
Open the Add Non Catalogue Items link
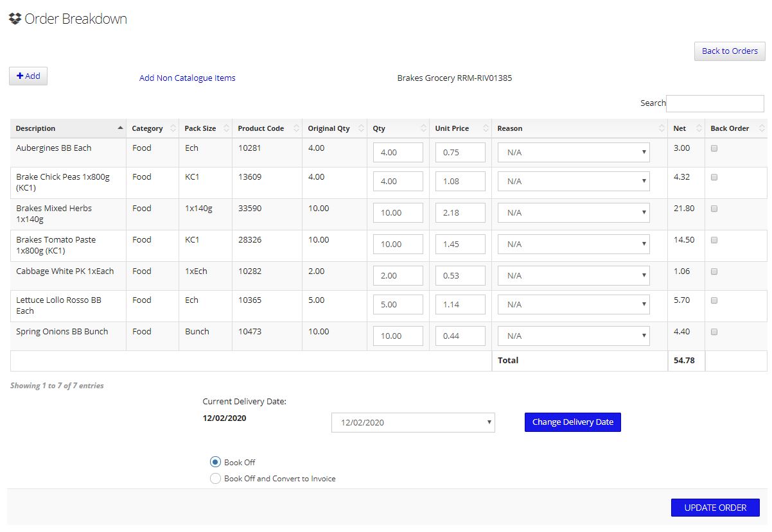point(188,78)
